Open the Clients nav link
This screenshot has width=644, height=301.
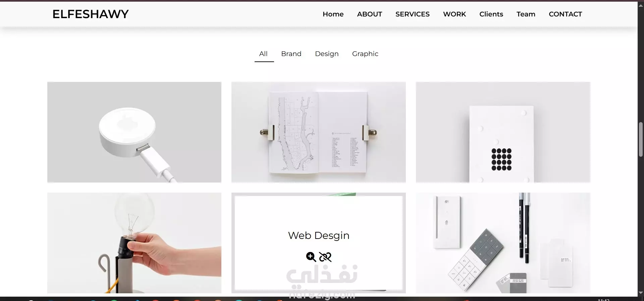tap(491, 14)
